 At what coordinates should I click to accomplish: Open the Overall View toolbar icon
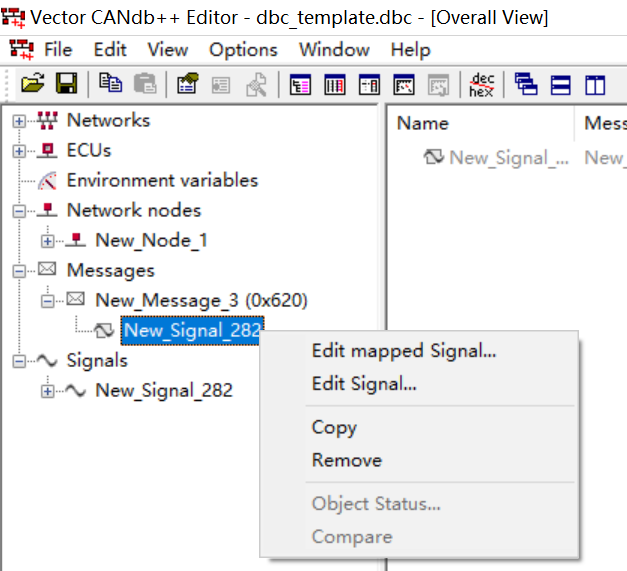tap(300, 85)
